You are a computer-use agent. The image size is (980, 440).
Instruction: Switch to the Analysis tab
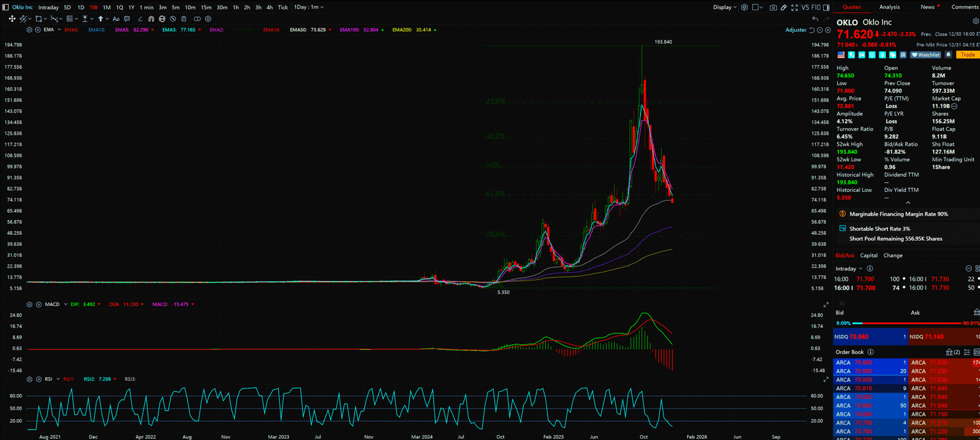[x=889, y=7]
